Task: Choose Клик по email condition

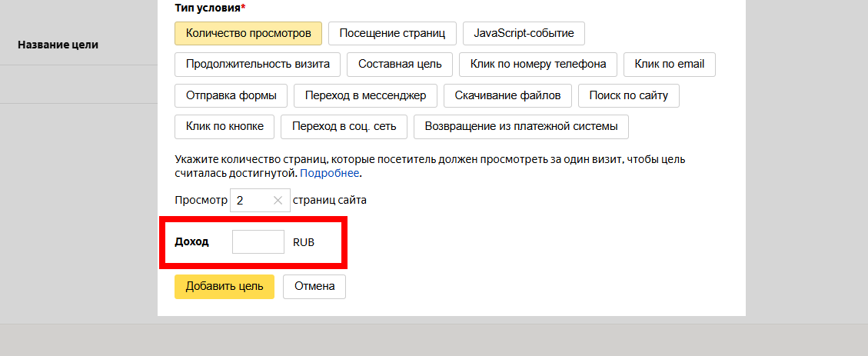Action: pos(670,65)
